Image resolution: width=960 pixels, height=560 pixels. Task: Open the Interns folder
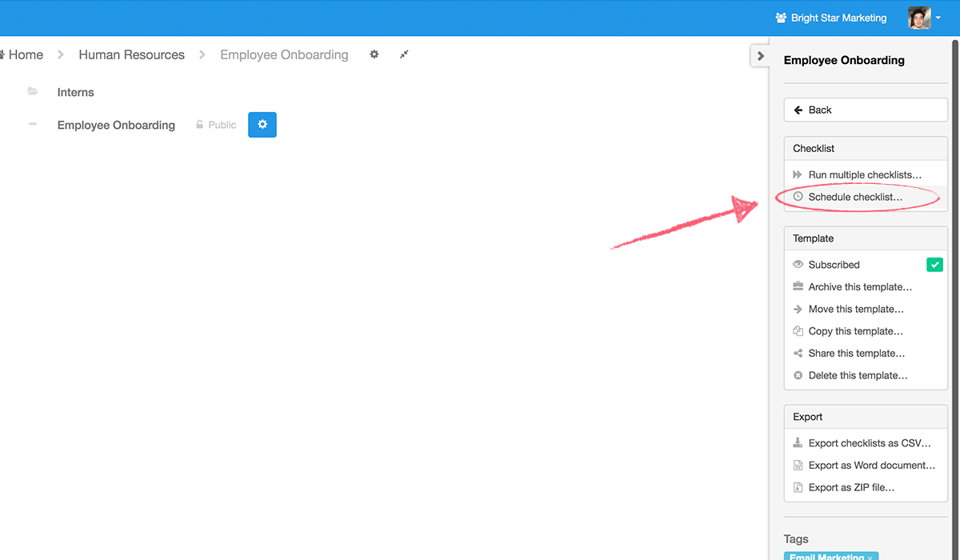(75, 92)
